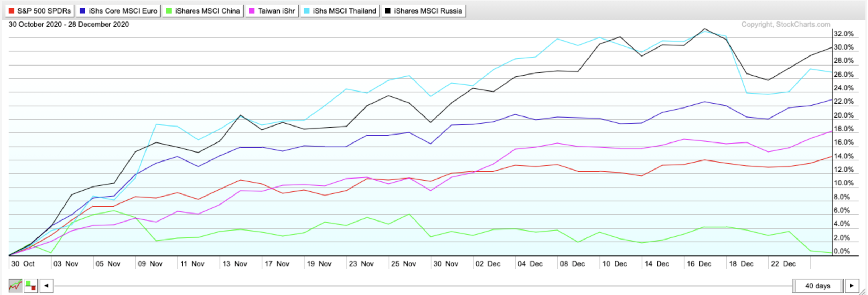Click the 2.0% axis value
This screenshot has height=295, width=868.
tap(842, 238)
